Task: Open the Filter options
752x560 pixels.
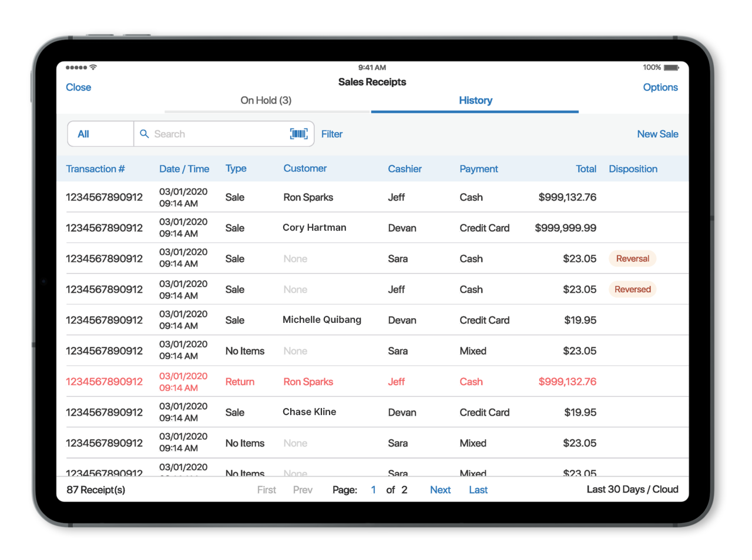Action: 332,134
